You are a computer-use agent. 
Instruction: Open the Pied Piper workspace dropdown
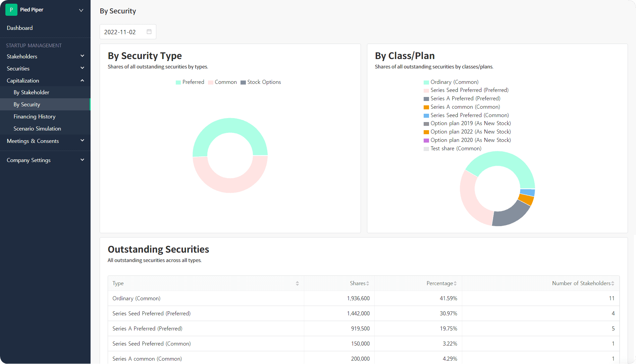81,10
